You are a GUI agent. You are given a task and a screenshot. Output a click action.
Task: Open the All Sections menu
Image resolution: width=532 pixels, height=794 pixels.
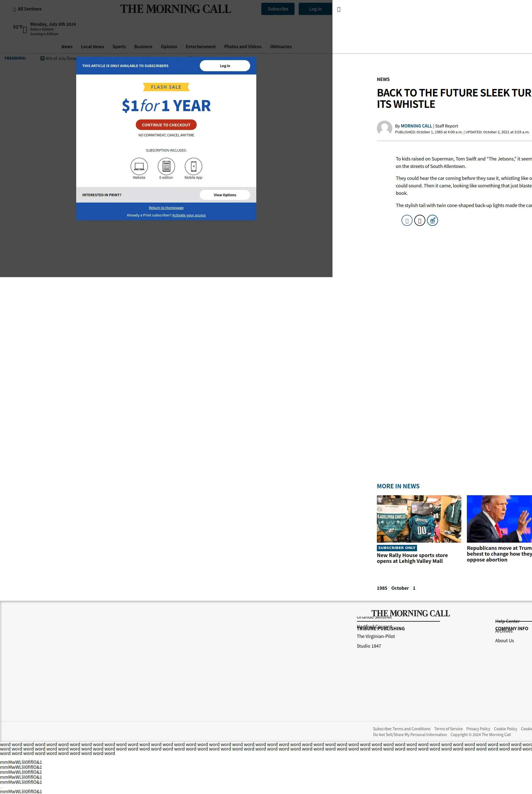pyautogui.click(x=27, y=9)
